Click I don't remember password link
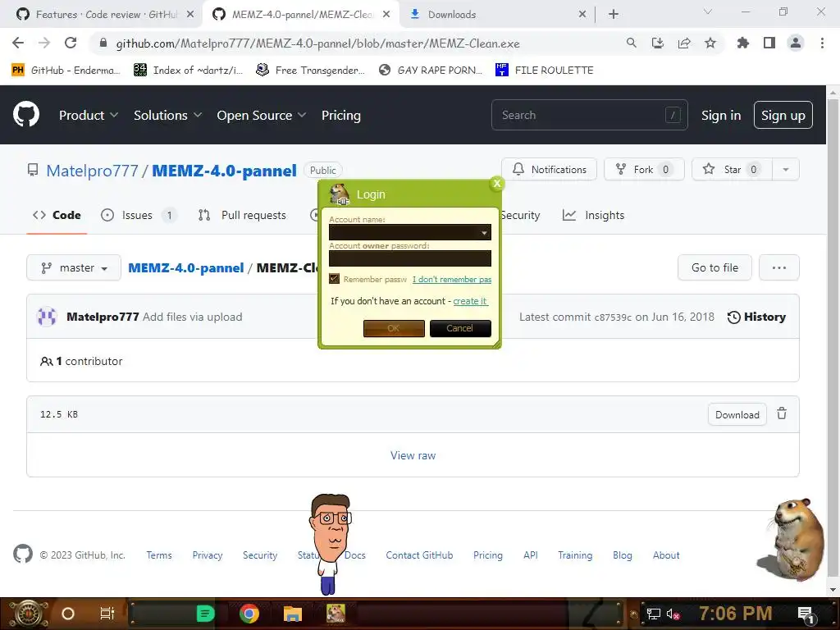Screen dimensions: 840x630 click(452, 279)
